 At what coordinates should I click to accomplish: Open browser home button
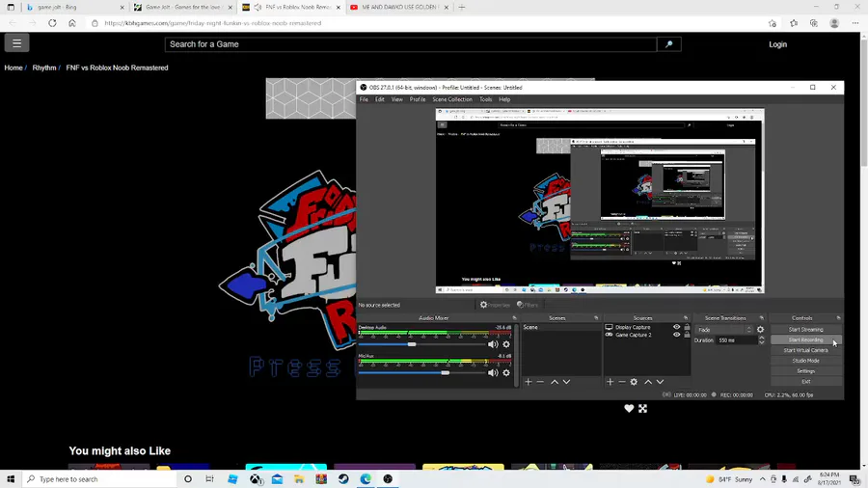pos(72,23)
